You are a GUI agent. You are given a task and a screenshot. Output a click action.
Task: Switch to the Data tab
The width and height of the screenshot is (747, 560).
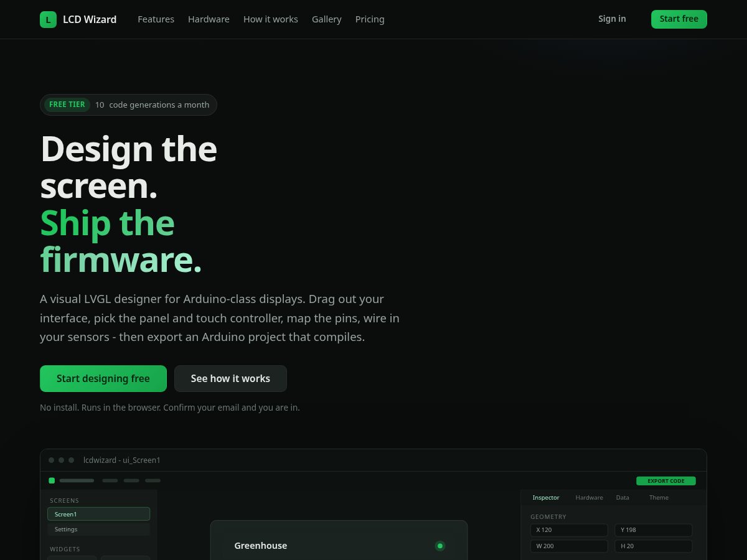[x=622, y=498]
